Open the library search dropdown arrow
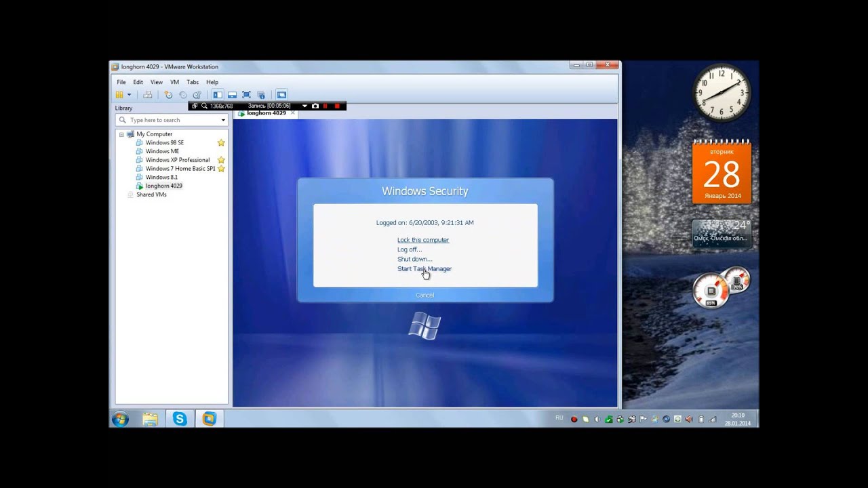Screen dimensions: 868x488 pyautogui.click(x=223, y=120)
